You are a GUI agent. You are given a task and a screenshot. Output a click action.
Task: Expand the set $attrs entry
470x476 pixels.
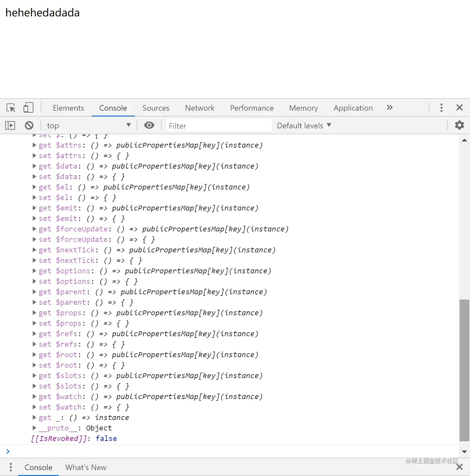pos(34,156)
